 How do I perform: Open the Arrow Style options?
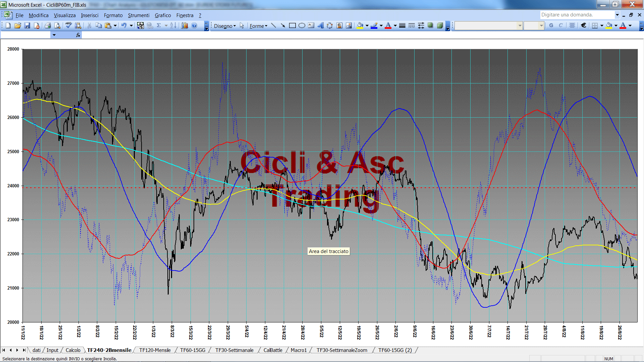[421, 25]
